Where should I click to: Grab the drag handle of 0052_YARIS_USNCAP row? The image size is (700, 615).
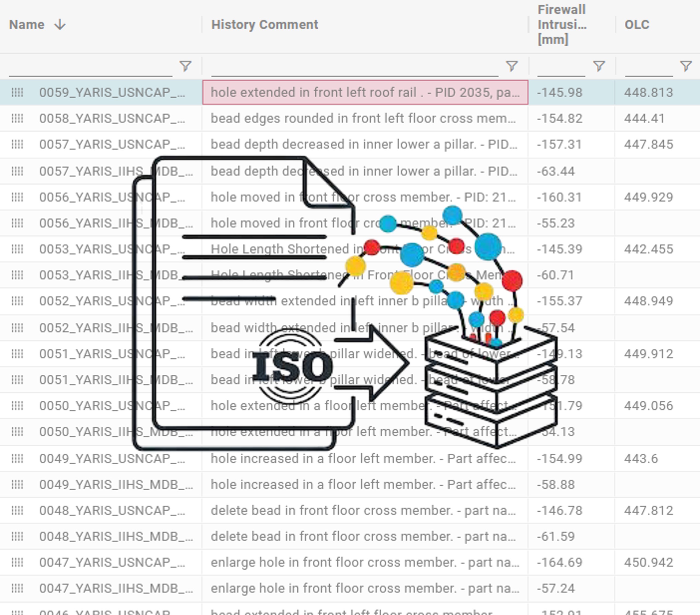(17, 301)
